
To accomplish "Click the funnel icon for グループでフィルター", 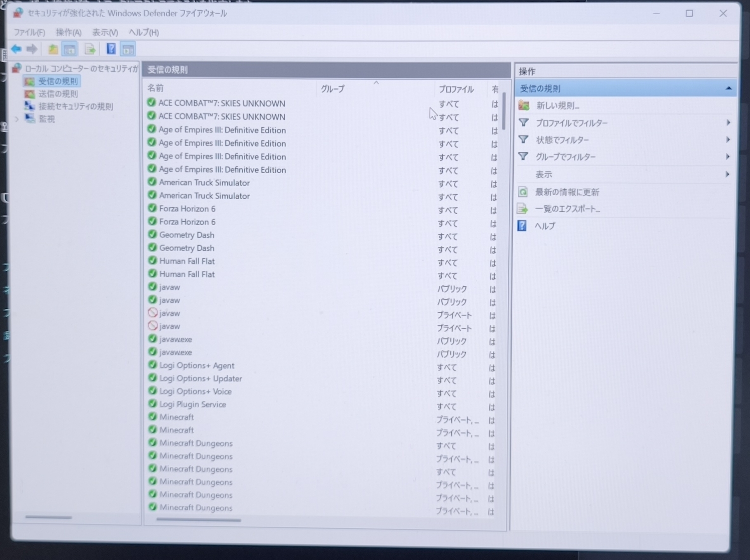I will (523, 156).
